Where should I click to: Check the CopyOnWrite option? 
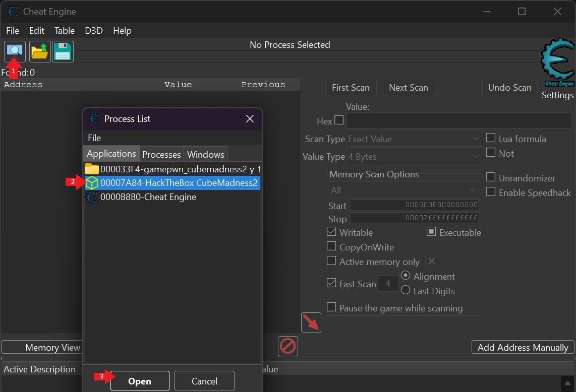[x=331, y=246]
